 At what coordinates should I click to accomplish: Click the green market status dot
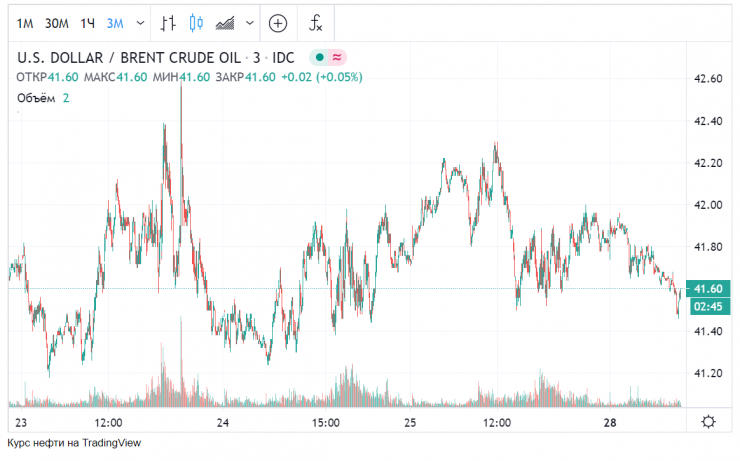click(x=318, y=57)
